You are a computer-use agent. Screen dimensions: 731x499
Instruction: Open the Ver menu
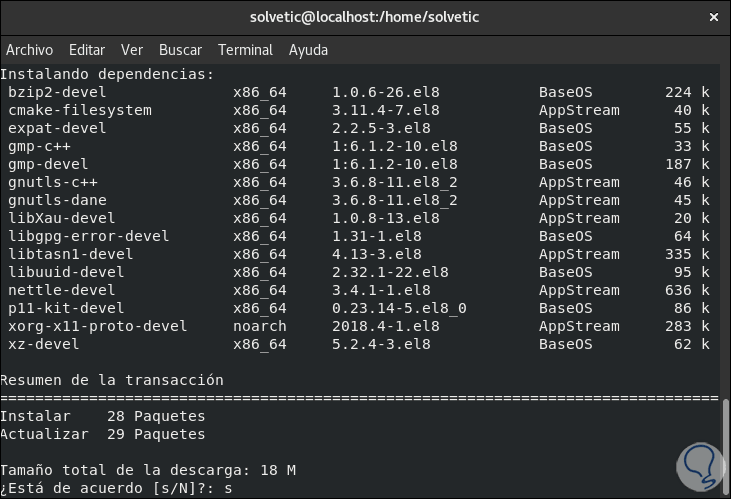(x=132, y=50)
